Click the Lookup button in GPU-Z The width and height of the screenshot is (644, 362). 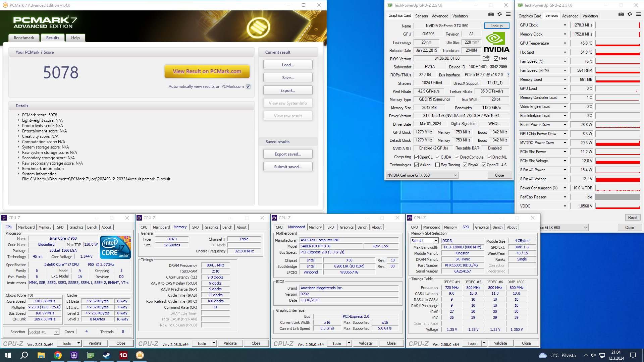[x=497, y=26]
